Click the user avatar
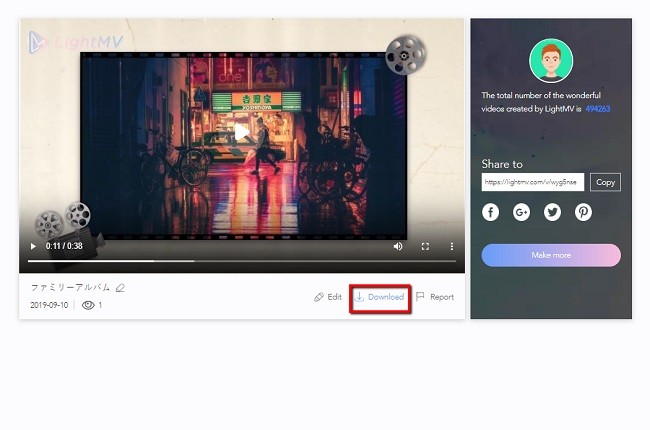 click(551, 61)
